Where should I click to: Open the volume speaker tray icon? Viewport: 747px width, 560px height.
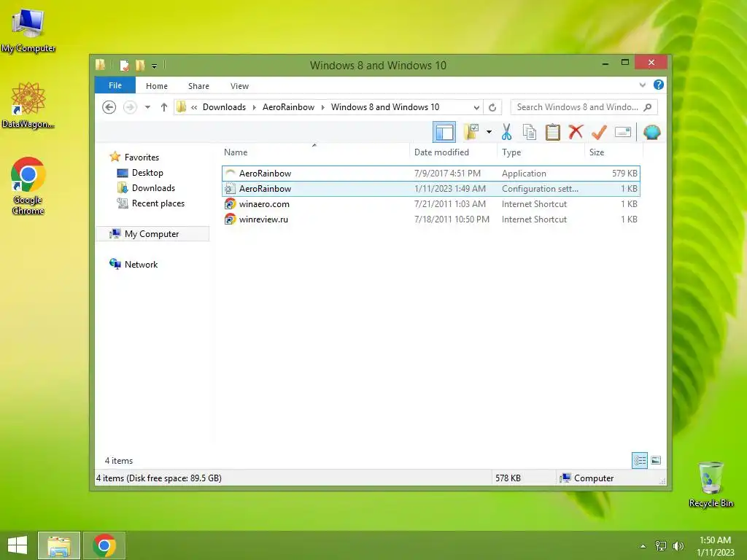tap(678, 546)
